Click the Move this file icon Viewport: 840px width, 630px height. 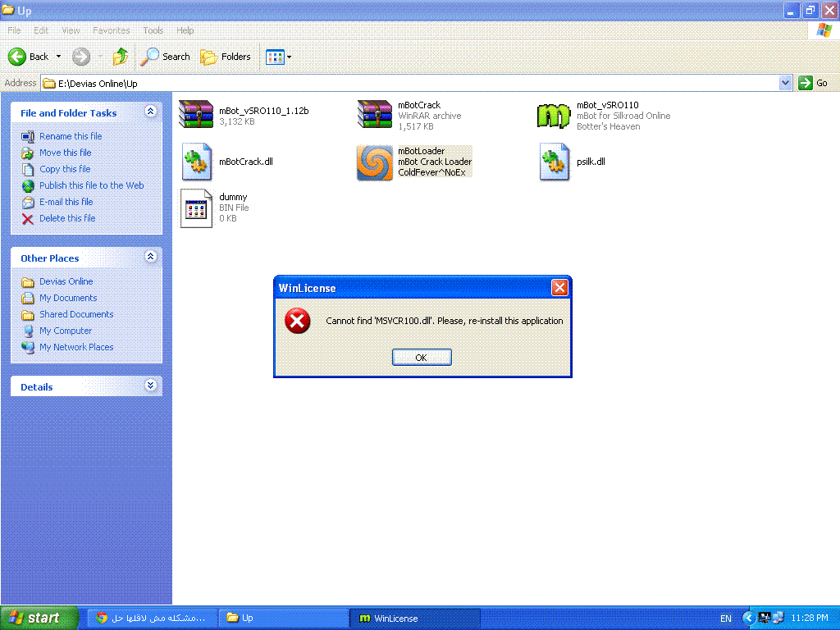pos(28,153)
